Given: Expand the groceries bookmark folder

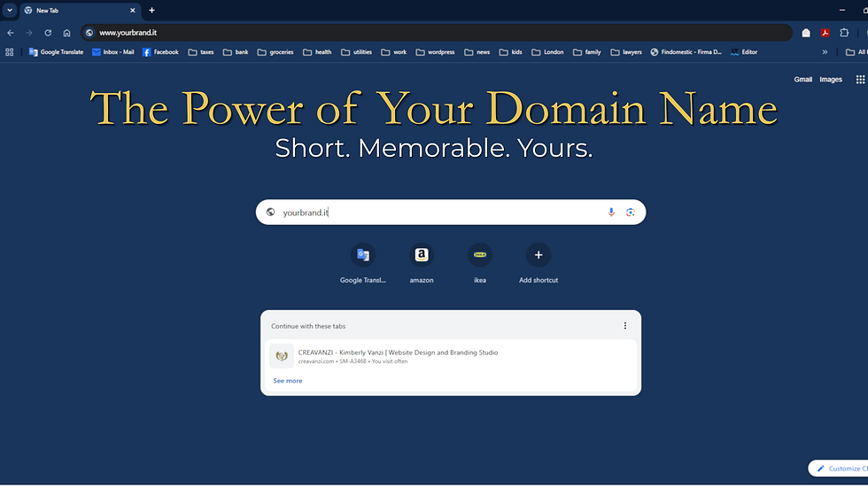Looking at the screenshot, I should click(275, 52).
